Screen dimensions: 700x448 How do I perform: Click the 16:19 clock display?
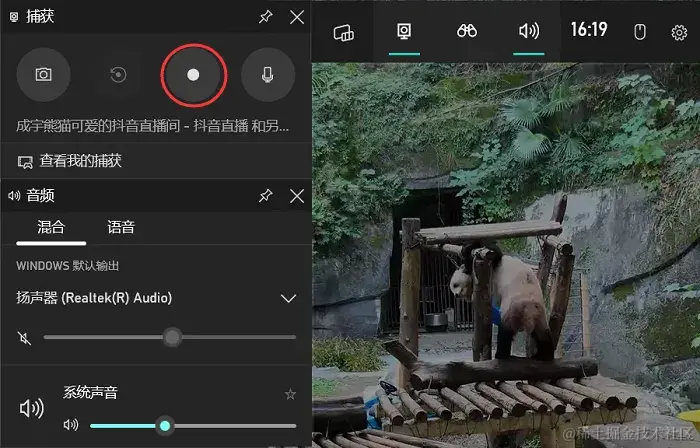(x=589, y=30)
